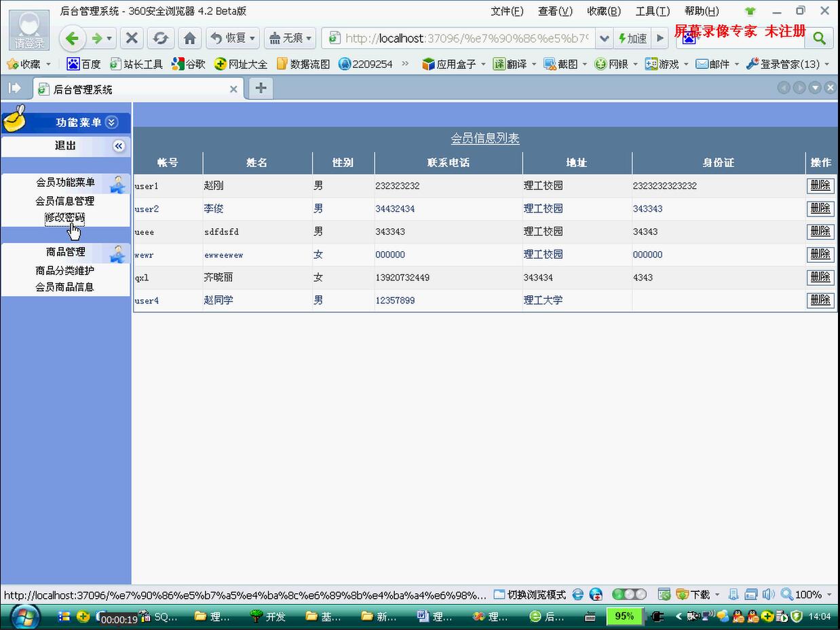Go back with the green back arrow
Viewport: 840px width, 630px height.
pyautogui.click(x=73, y=38)
